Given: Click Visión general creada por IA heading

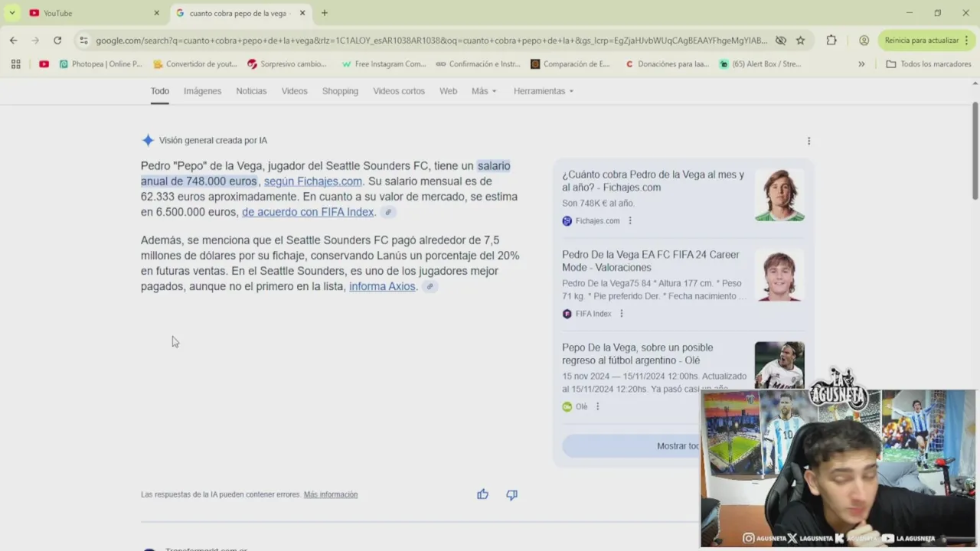Looking at the screenshot, I should click(213, 141).
